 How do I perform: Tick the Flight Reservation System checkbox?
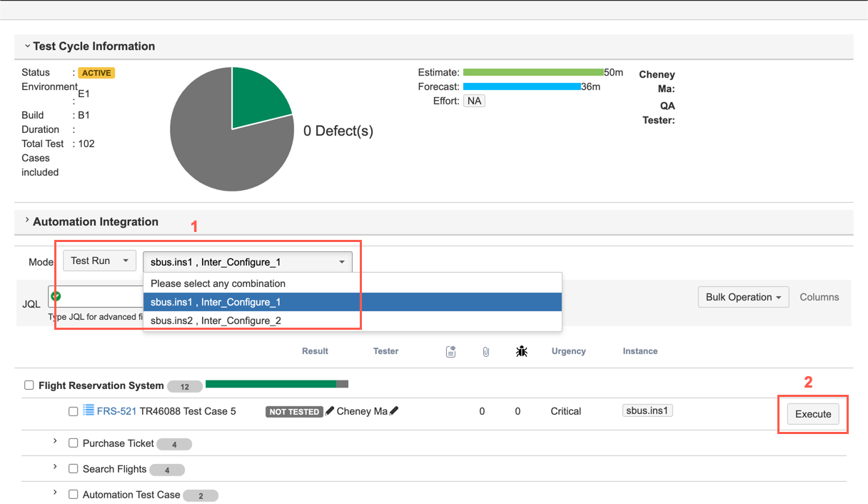[x=29, y=385]
